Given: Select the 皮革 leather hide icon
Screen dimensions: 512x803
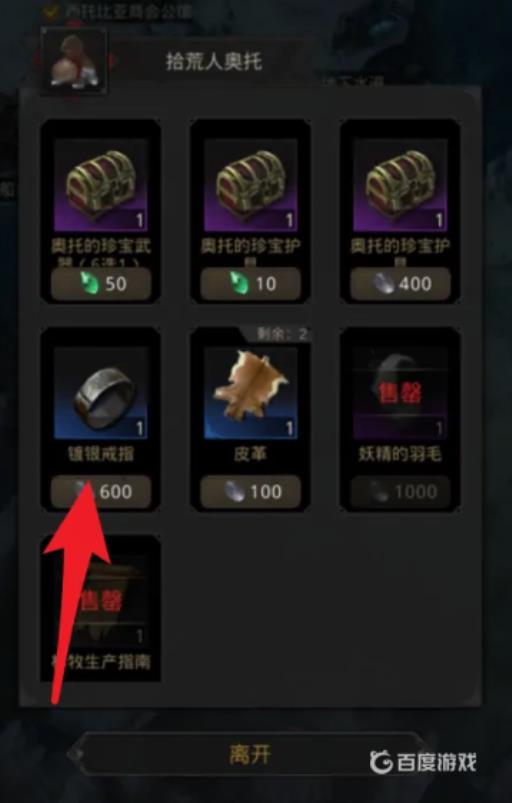Looking at the screenshot, I should pos(250,393).
